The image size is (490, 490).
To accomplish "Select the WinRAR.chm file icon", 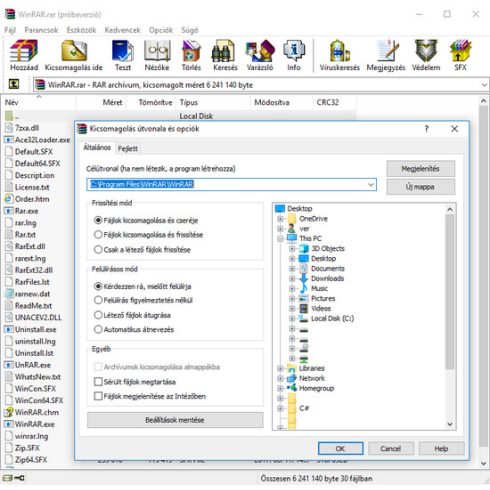I will click(9, 412).
